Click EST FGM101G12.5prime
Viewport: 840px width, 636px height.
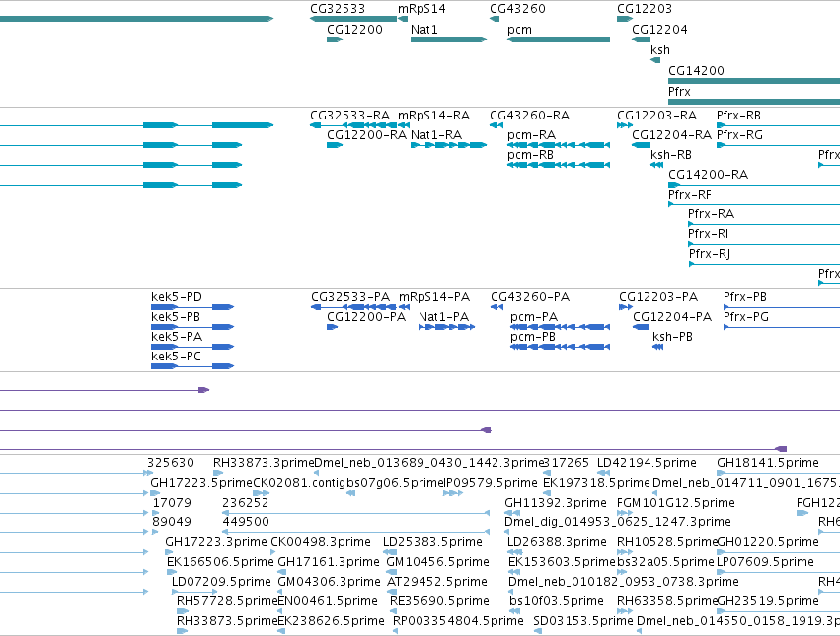[x=676, y=503]
